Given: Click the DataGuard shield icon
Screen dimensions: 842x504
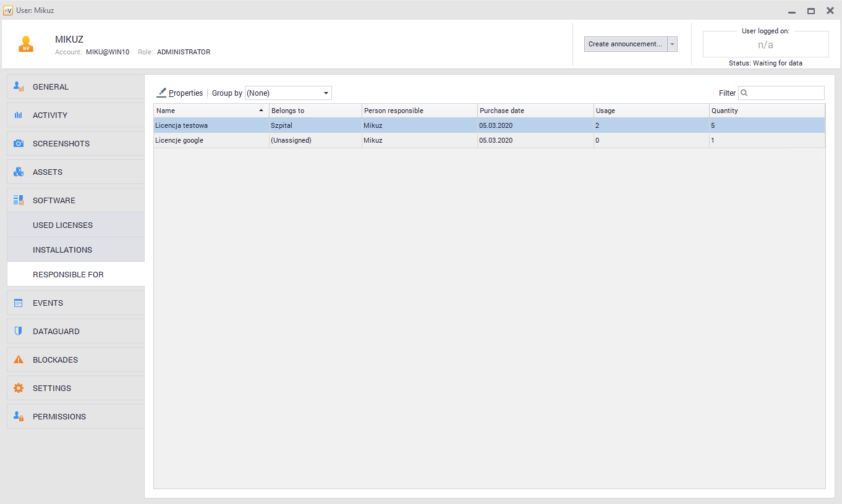Looking at the screenshot, I should click(x=19, y=332).
